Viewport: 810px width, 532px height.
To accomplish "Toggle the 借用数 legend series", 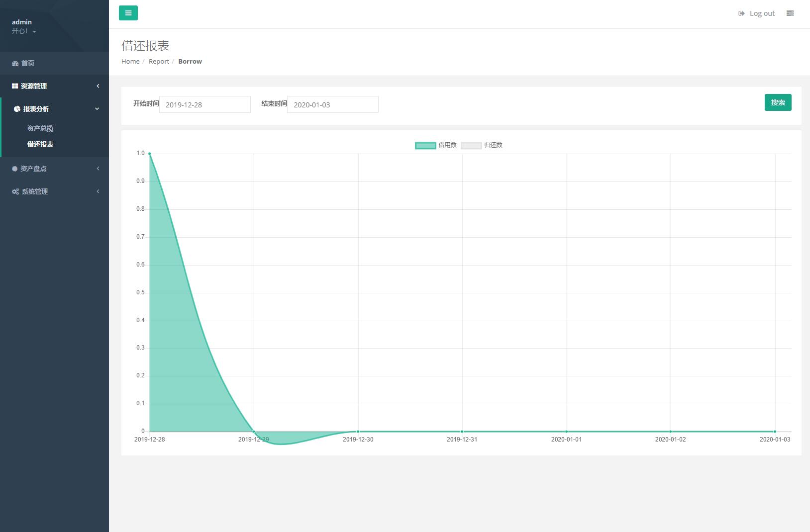I will tap(435, 145).
